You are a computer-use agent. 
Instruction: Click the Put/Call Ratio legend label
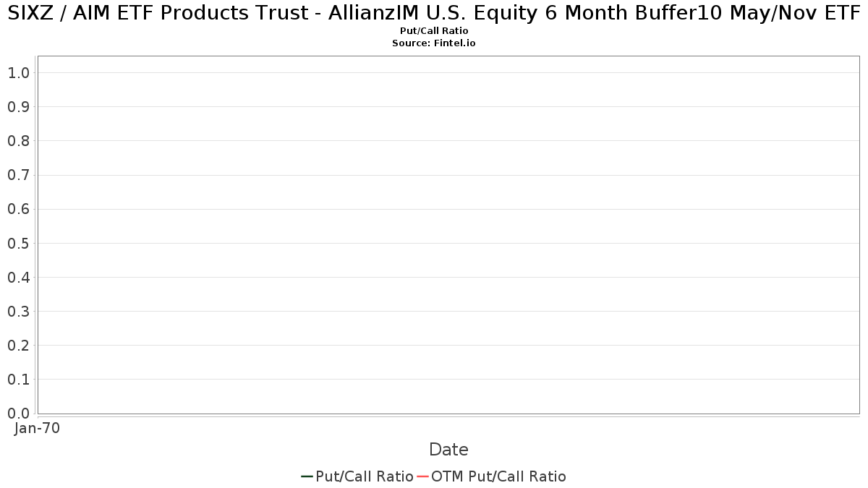point(364,476)
